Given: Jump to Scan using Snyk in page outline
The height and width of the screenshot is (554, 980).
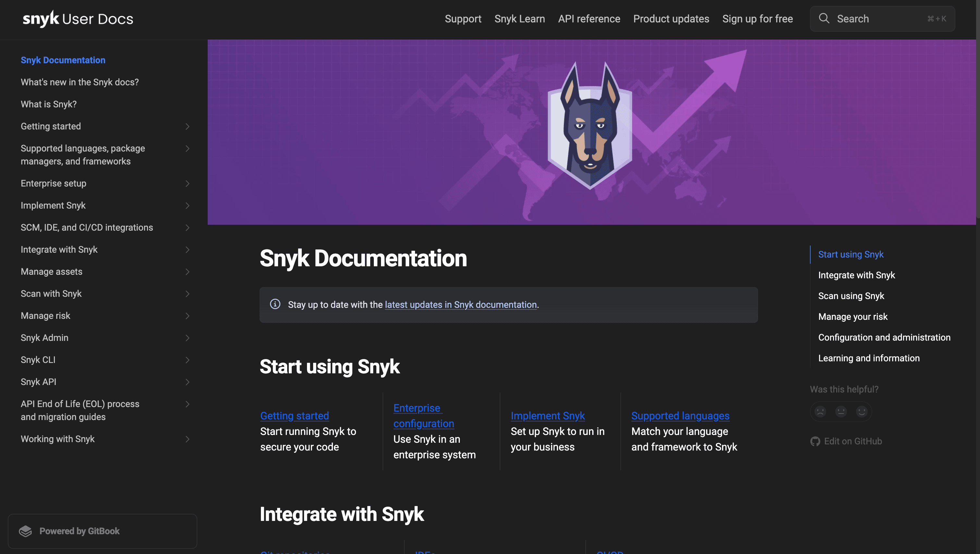Looking at the screenshot, I should point(851,296).
